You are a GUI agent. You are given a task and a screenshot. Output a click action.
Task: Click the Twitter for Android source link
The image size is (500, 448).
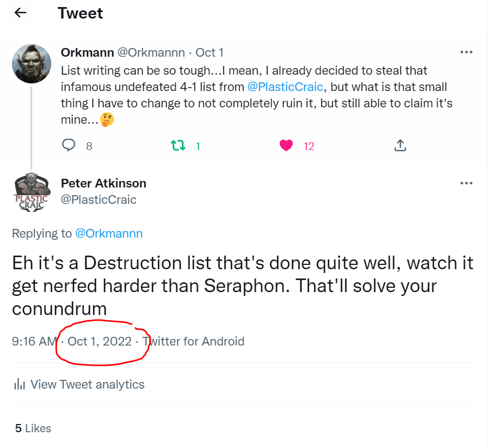[196, 341]
